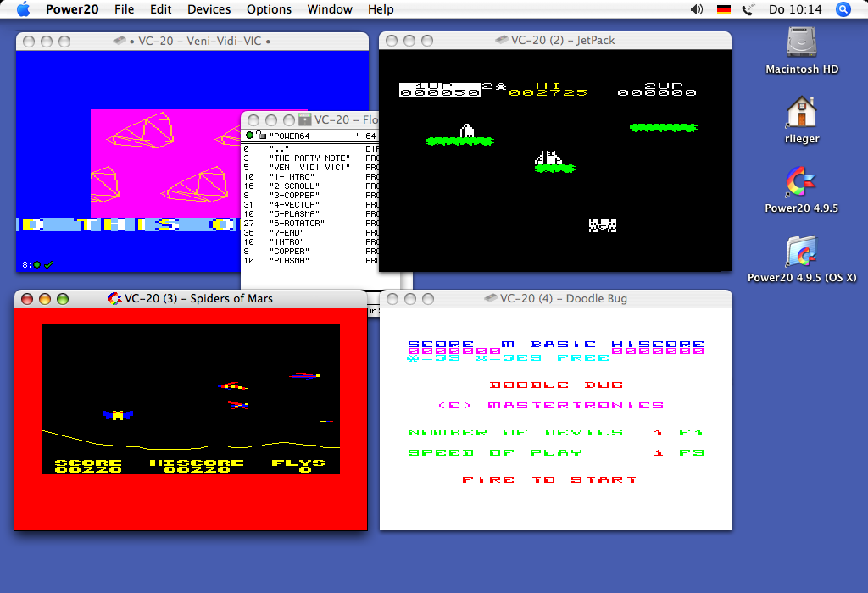Screen dimensions: 868x593
Task: Click the German flag input menu icon
Action: coord(724,9)
